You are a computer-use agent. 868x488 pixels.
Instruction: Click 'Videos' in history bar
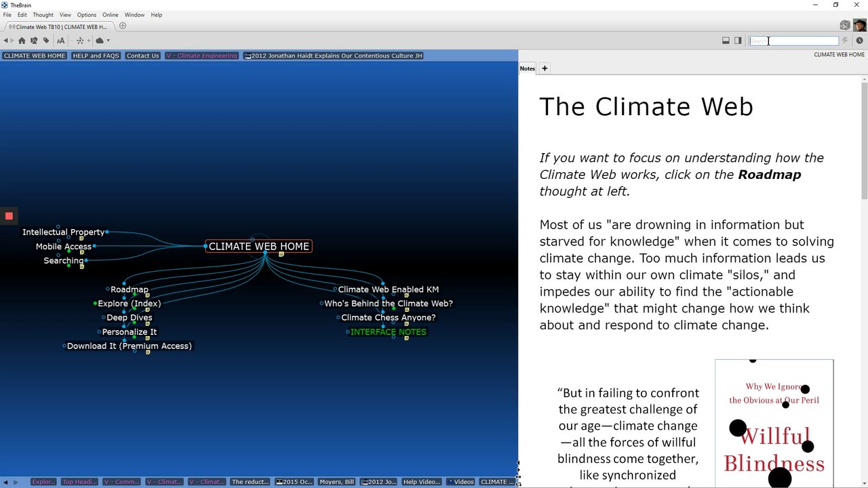460,482
